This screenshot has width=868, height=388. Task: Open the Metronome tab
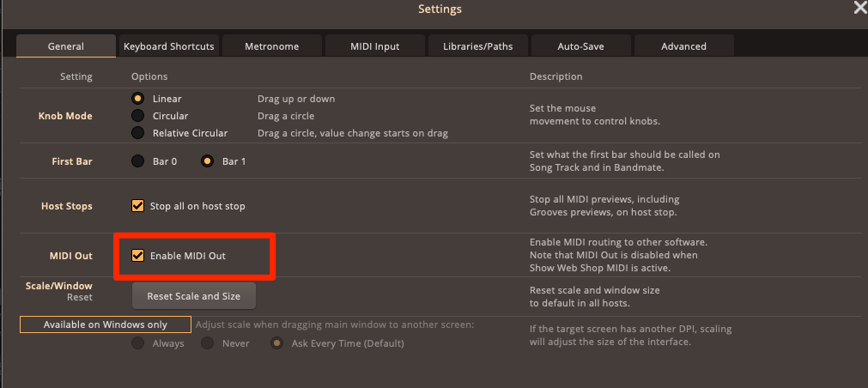pos(272,46)
